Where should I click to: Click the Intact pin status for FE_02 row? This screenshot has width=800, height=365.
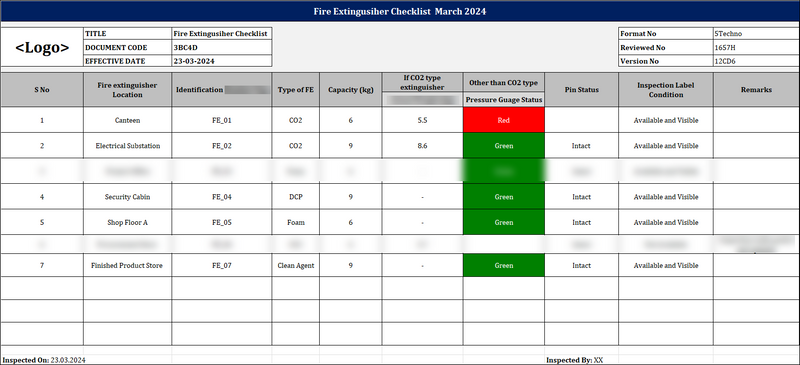point(581,146)
